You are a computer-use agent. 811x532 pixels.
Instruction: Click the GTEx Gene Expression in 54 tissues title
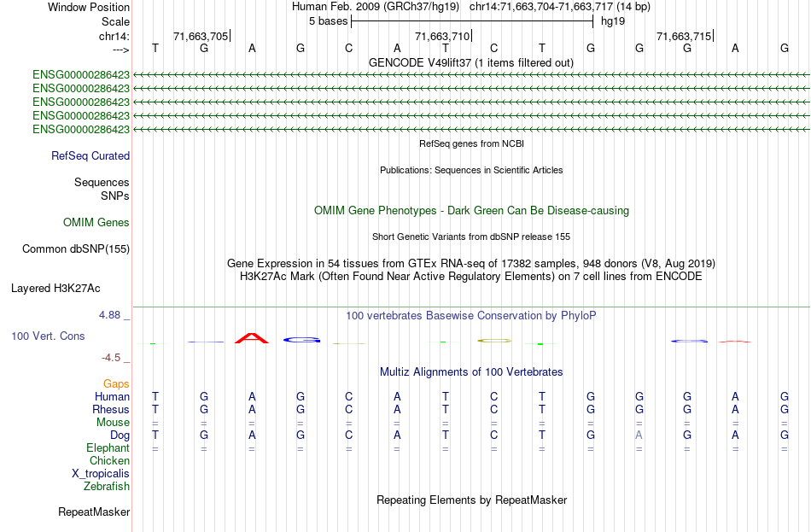[x=471, y=263]
